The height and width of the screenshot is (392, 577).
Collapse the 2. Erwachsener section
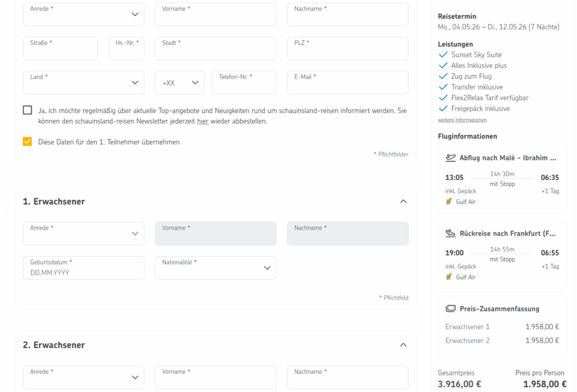(x=403, y=345)
